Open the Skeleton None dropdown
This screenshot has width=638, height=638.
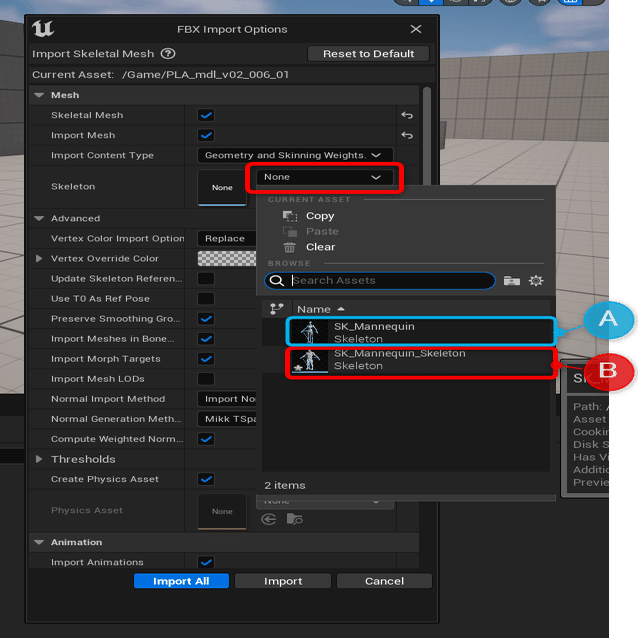324,177
